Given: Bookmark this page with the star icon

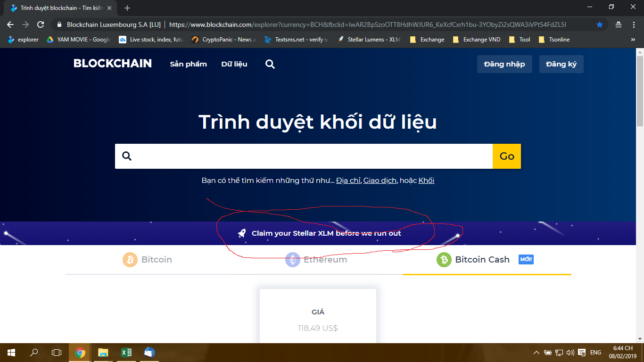Looking at the screenshot, I should click(x=600, y=25).
